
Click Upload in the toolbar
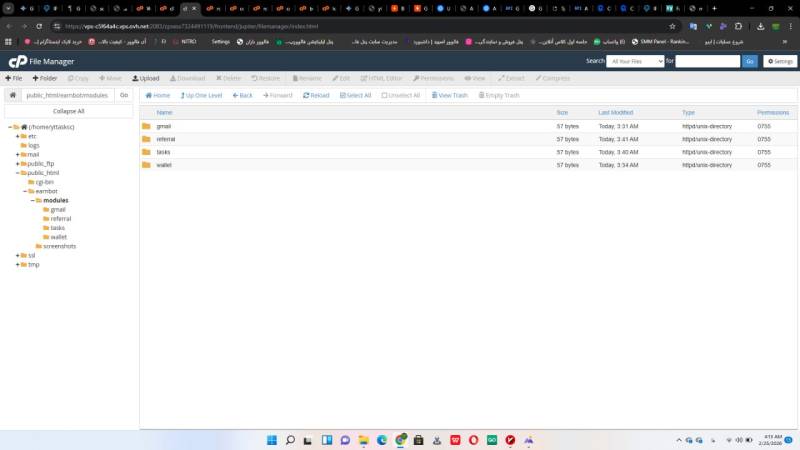(x=146, y=78)
